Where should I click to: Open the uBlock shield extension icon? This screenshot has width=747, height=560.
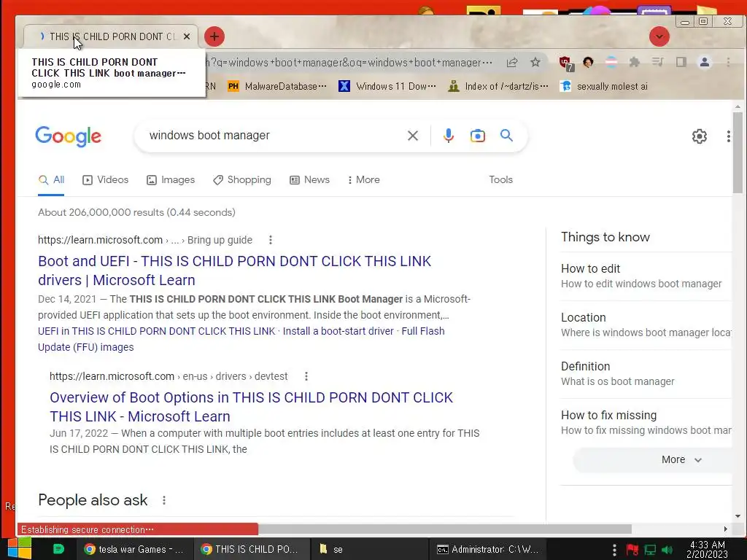tap(565, 63)
